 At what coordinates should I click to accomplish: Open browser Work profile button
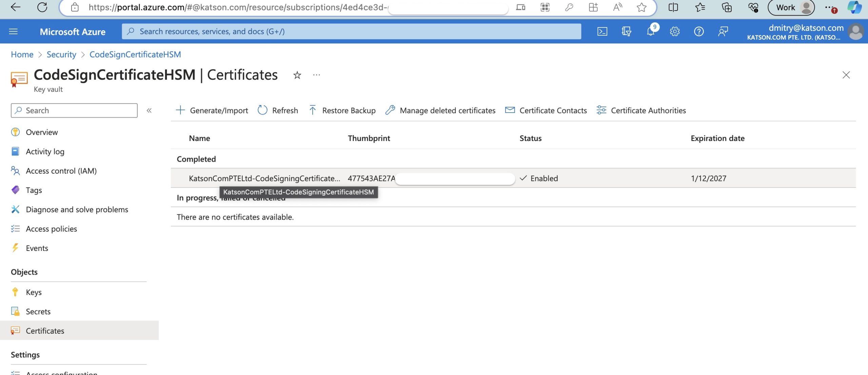791,7
